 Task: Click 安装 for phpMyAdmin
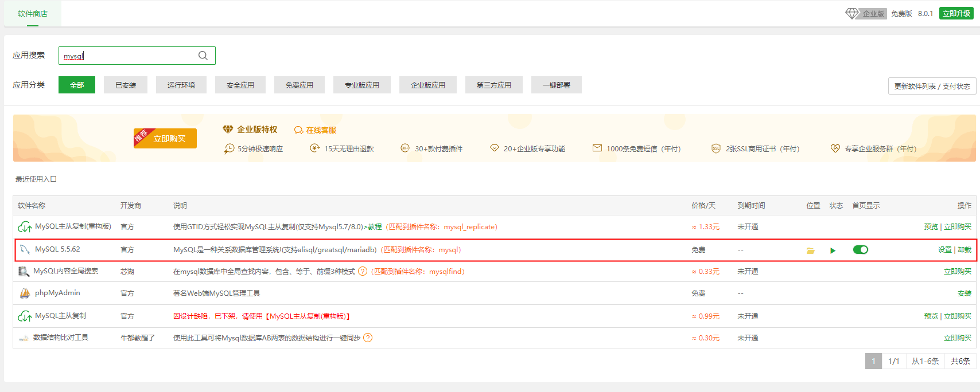(x=965, y=293)
